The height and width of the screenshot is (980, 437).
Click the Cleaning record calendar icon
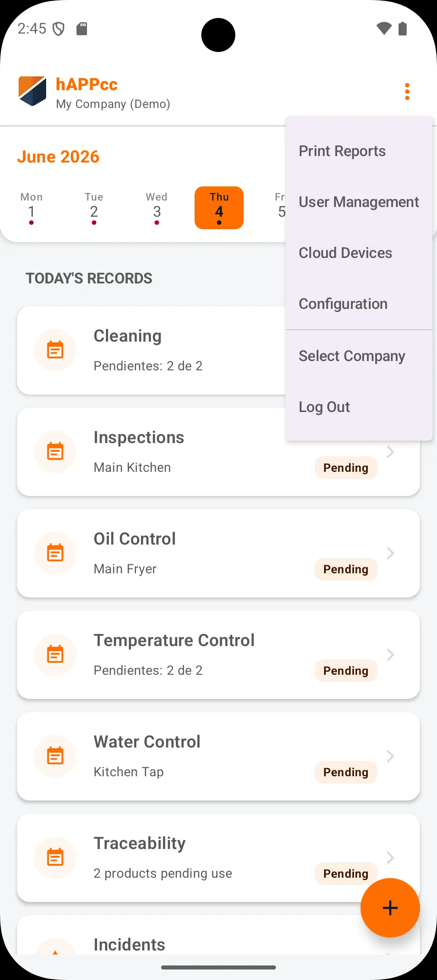pyautogui.click(x=55, y=350)
